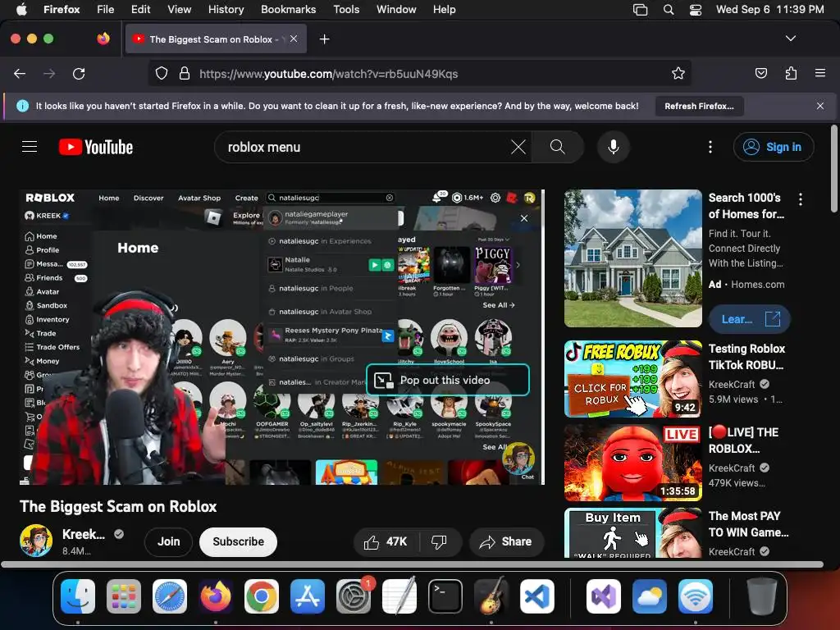This screenshot has height=630, width=840.
Task: Go back in Firefox
Action: coord(20,73)
